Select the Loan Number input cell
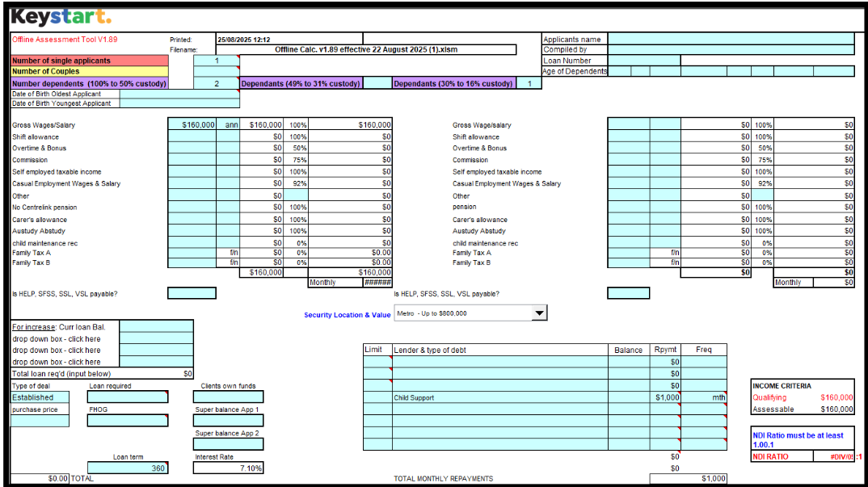This screenshot has height=487, width=868. [x=643, y=61]
